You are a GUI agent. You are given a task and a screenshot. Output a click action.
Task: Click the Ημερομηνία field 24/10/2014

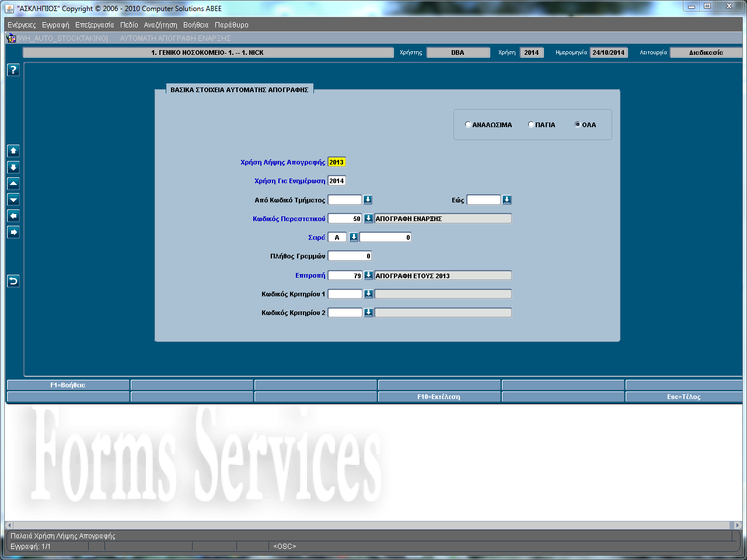coord(609,52)
